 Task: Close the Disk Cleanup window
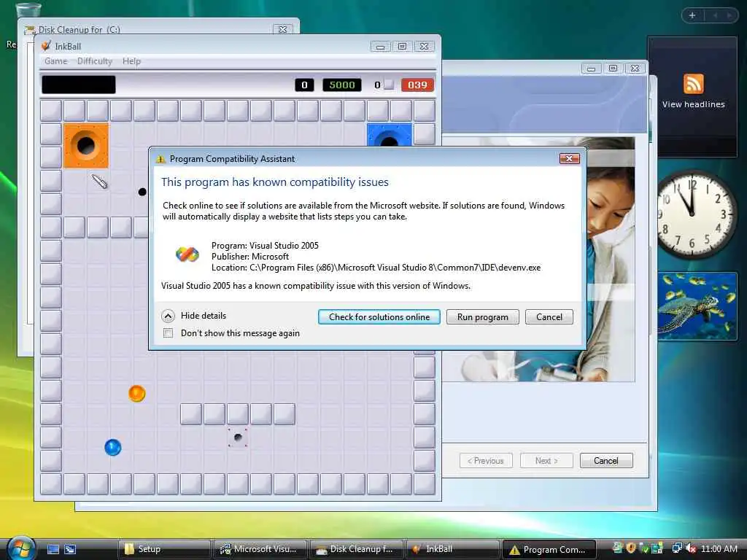pos(282,29)
